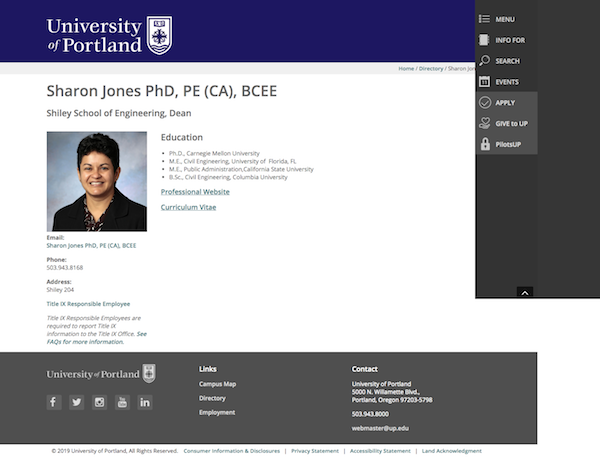Collapse the sidebar with up chevron
Image resolution: width=600 pixels, height=457 pixels.
point(525,292)
